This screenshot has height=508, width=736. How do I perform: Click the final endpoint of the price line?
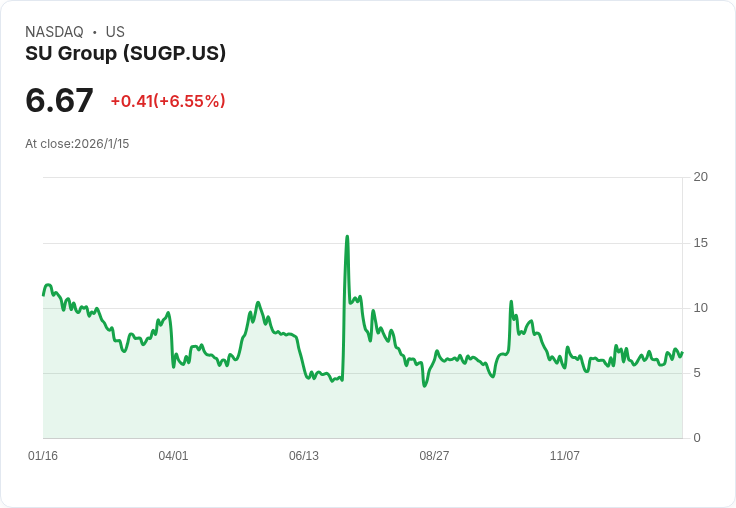[x=682, y=352]
